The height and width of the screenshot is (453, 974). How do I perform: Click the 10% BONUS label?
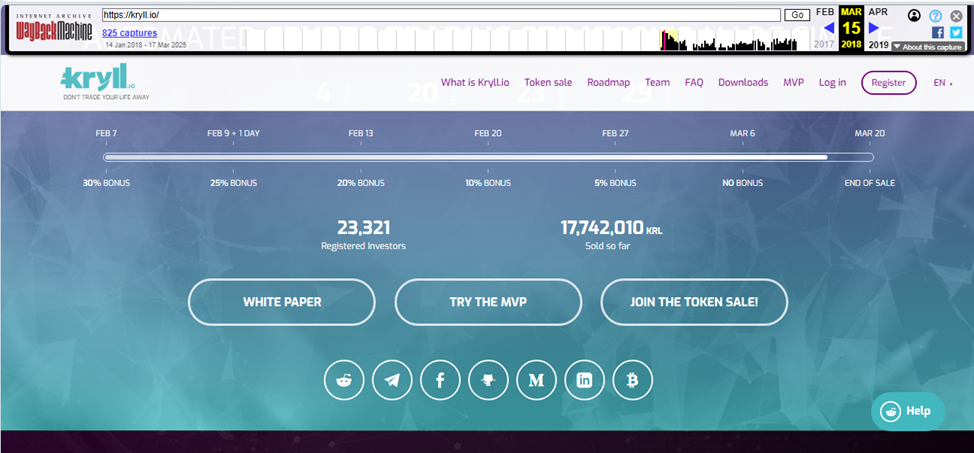(488, 183)
